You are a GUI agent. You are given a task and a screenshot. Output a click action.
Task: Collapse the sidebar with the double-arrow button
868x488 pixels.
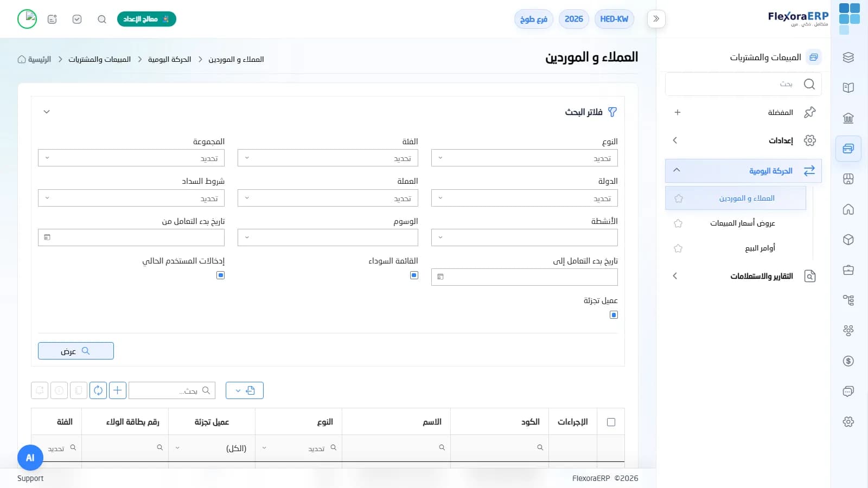point(656,19)
